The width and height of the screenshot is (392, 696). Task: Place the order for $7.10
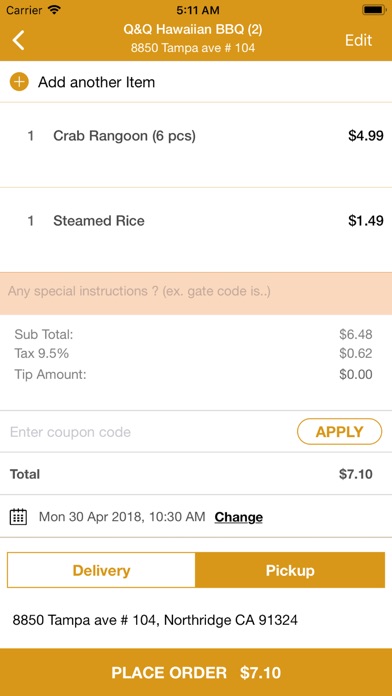point(196,672)
